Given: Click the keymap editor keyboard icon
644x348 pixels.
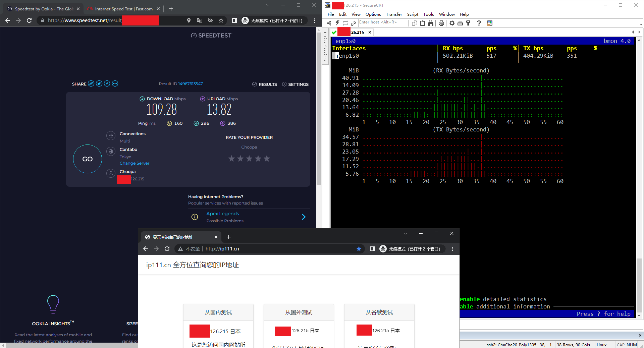Looking at the screenshot, I should [x=460, y=23].
